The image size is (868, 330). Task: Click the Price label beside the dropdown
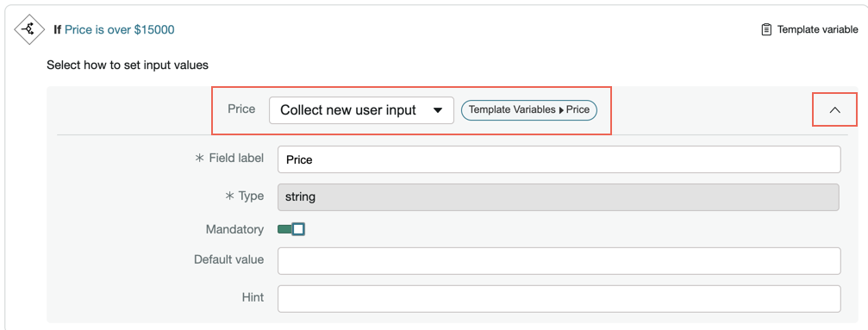point(241,109)
